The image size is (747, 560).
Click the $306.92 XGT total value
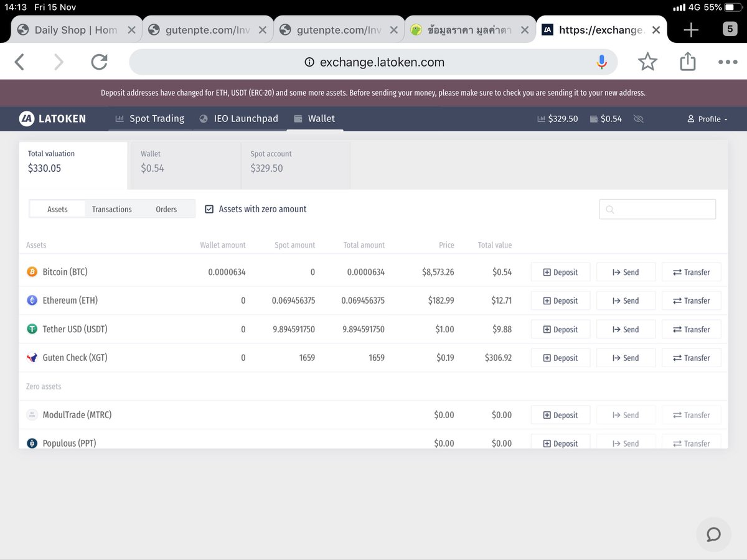coord(498,358)
